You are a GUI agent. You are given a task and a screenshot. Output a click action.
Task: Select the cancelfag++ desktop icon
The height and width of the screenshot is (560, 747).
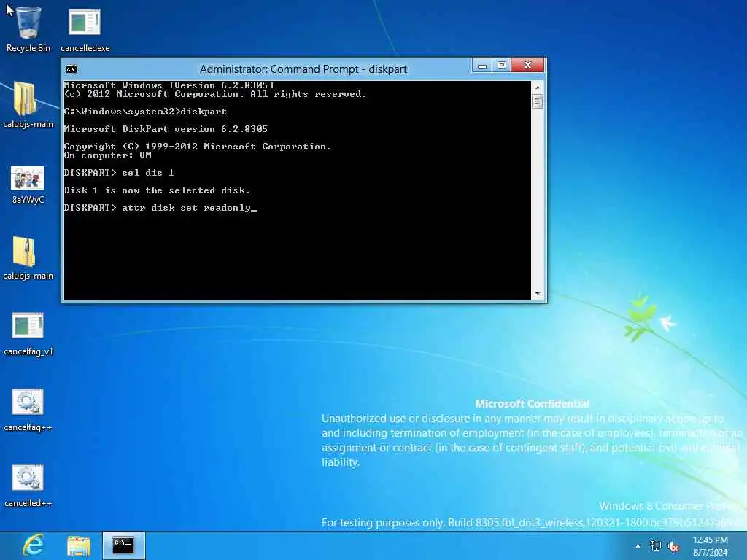pos(28,410)
